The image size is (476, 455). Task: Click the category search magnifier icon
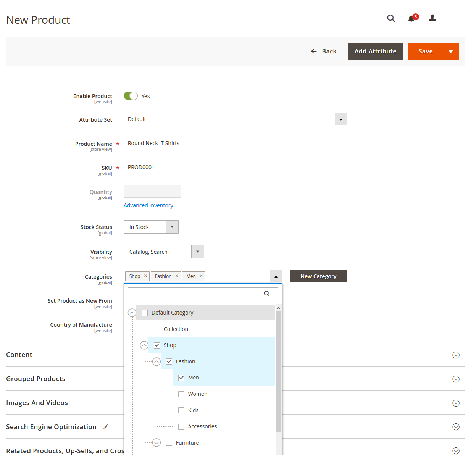tap(267, 294)
